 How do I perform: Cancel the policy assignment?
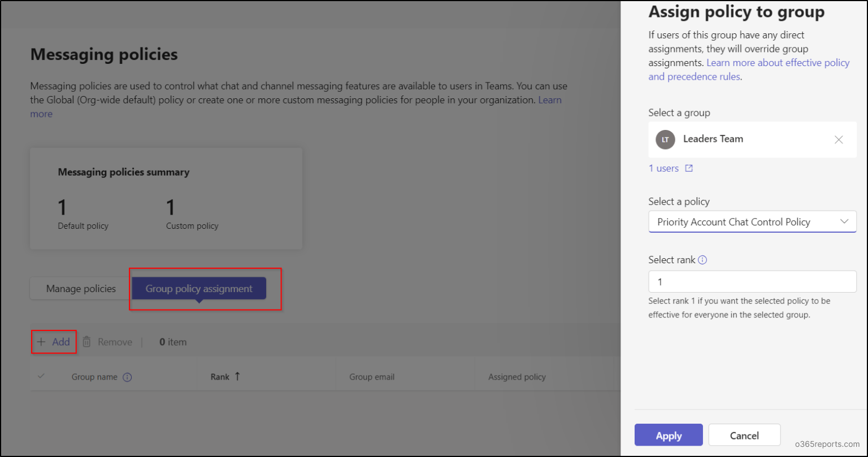pos(744,435)
